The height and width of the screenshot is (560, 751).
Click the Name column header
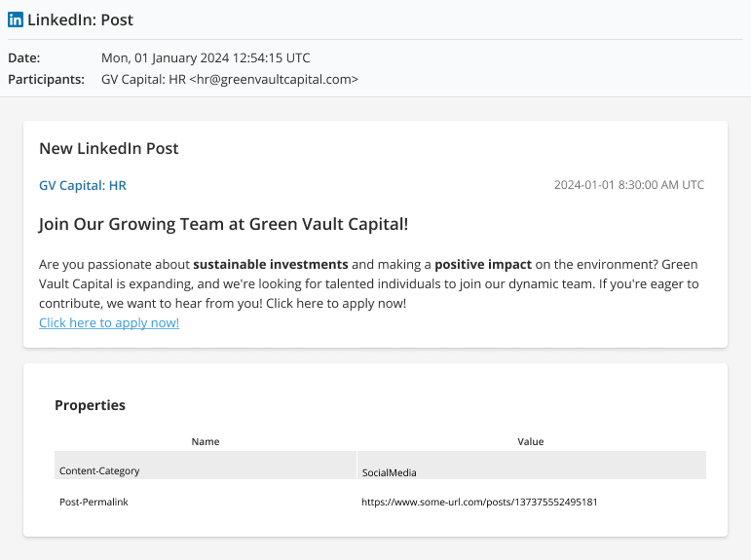[206, 441]
